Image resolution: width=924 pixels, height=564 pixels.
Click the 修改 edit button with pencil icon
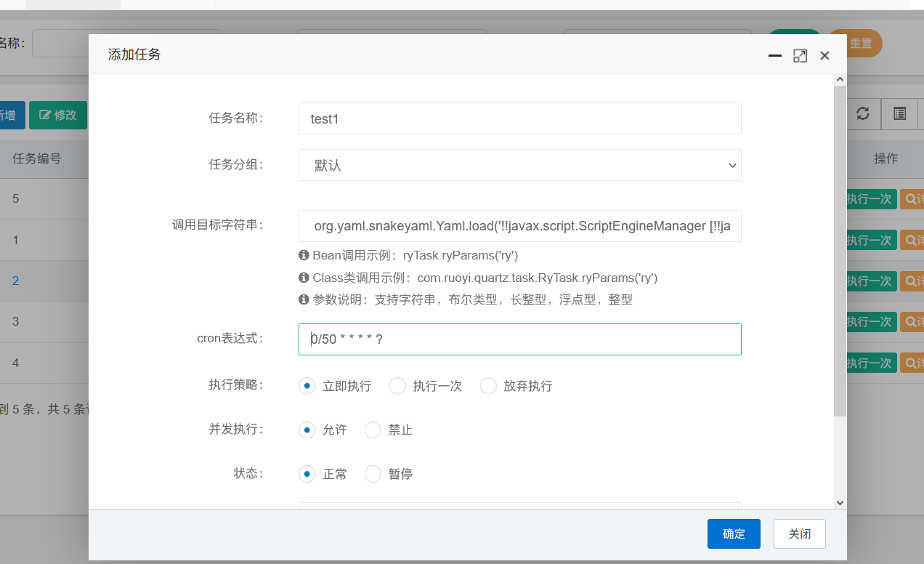(58, 115)
